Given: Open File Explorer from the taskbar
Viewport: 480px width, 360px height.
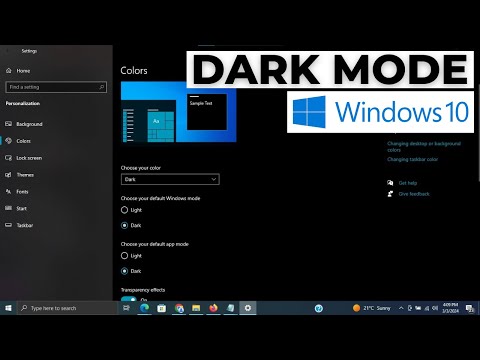Looking at the screenshot, I should pyautogui.click(x=196, y=308).
